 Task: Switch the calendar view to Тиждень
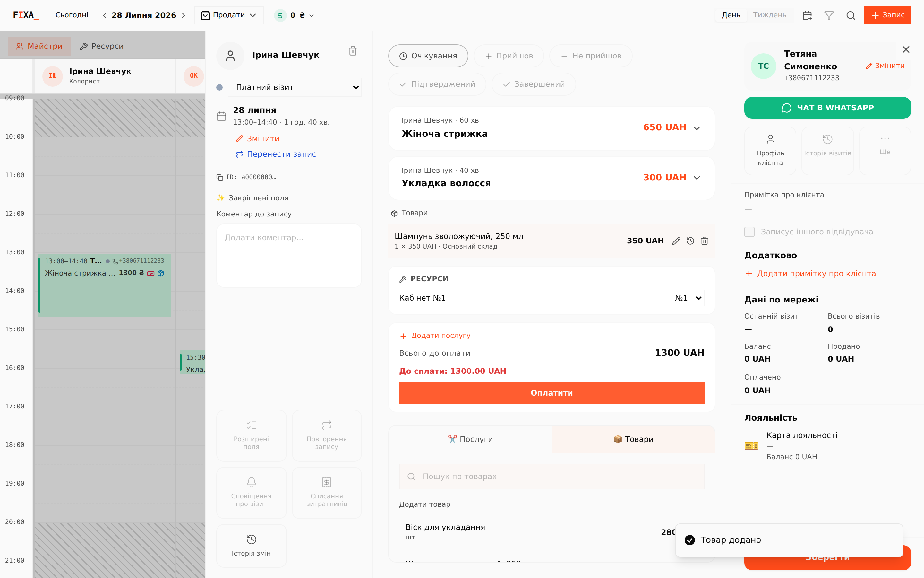tap(769, 15)
